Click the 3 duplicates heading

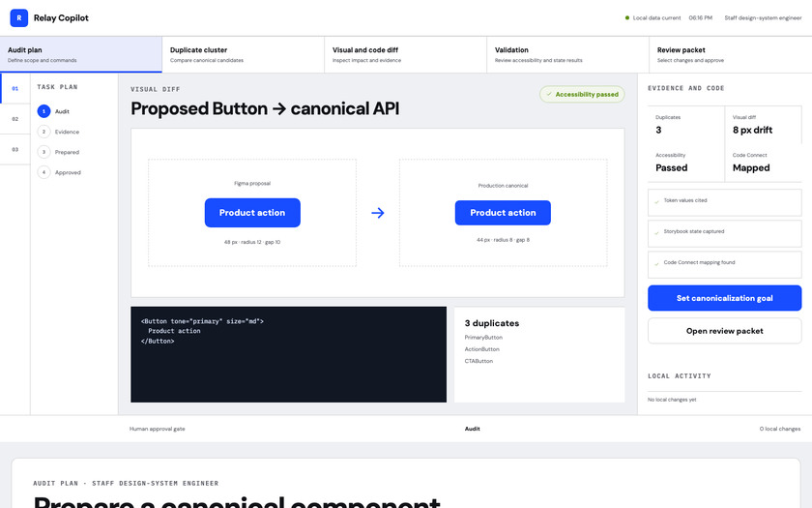491,323
